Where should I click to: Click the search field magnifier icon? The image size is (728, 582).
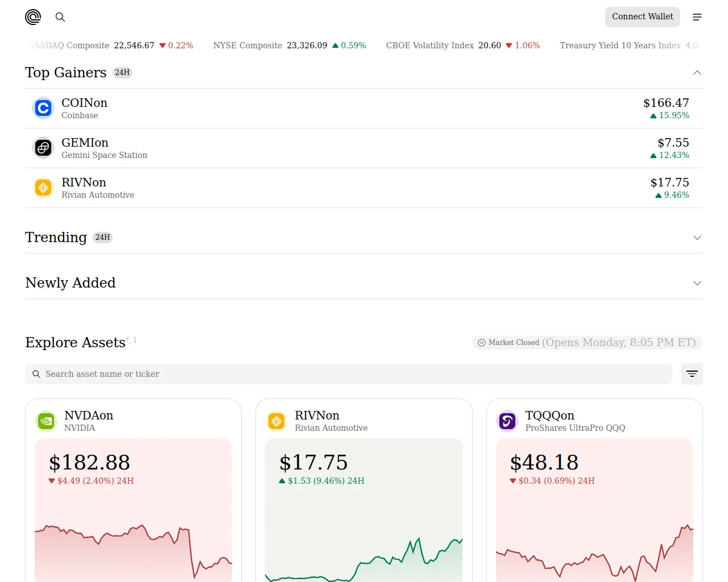tap(36, 374)
